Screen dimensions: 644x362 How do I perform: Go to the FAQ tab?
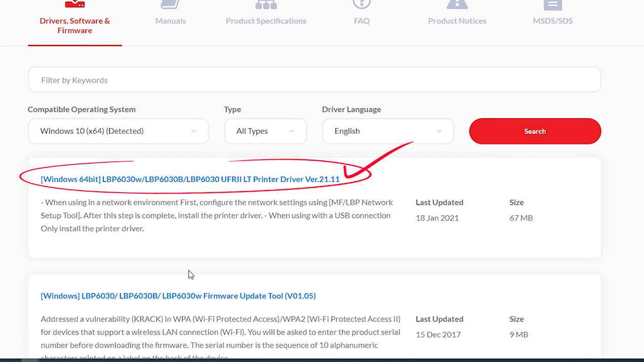pos(362,21)
